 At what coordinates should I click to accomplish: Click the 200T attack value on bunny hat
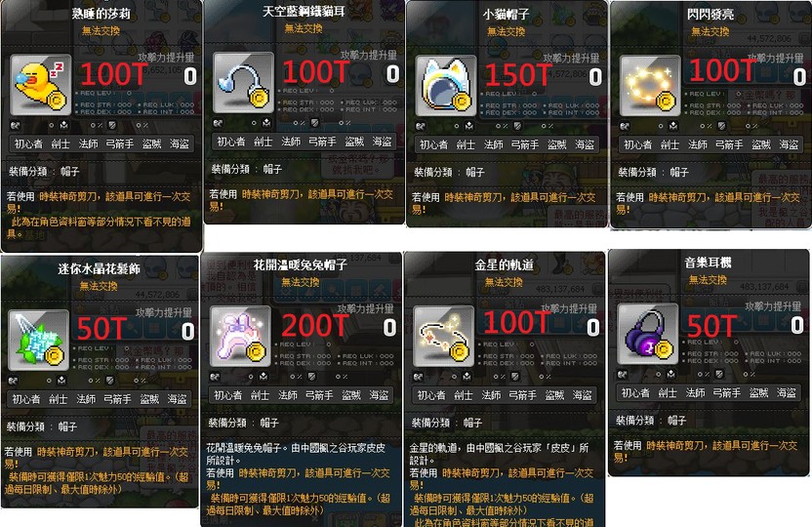[315, 326]
